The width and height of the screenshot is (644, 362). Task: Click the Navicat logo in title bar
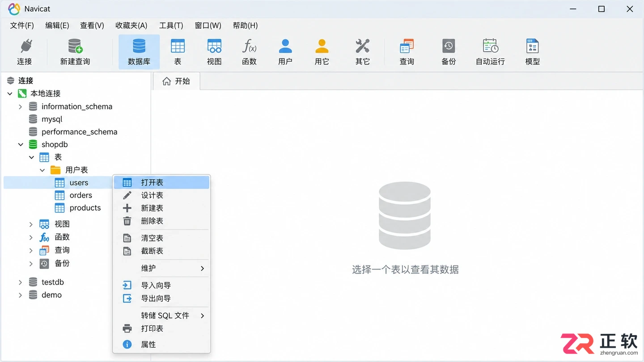(14, 9)
